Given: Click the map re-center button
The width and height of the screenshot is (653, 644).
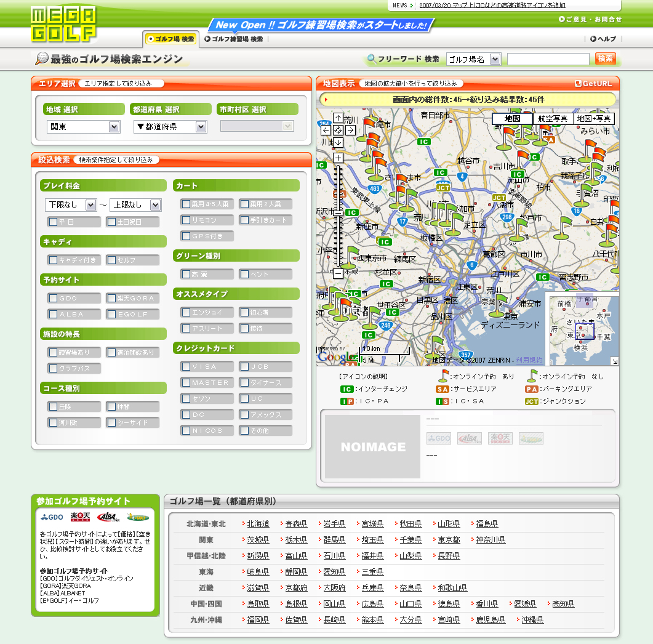Looking at the screenshot, I should [338, 130].
